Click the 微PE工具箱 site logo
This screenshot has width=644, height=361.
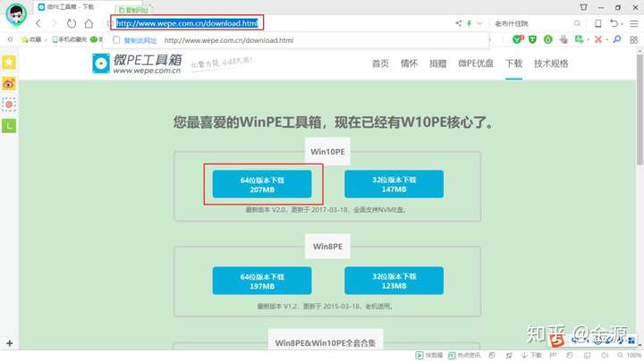(x=137, y=63)
